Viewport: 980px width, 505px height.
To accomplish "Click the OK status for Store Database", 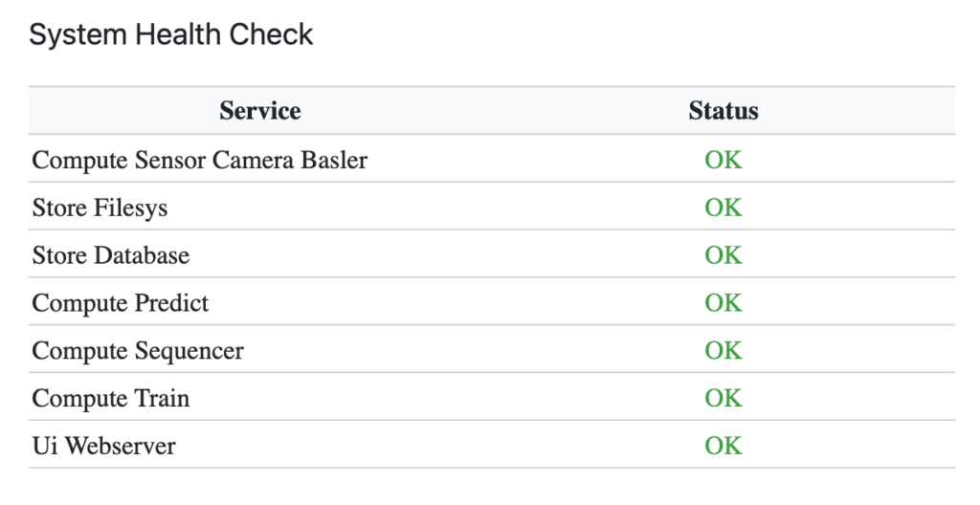I will [723, 255].
